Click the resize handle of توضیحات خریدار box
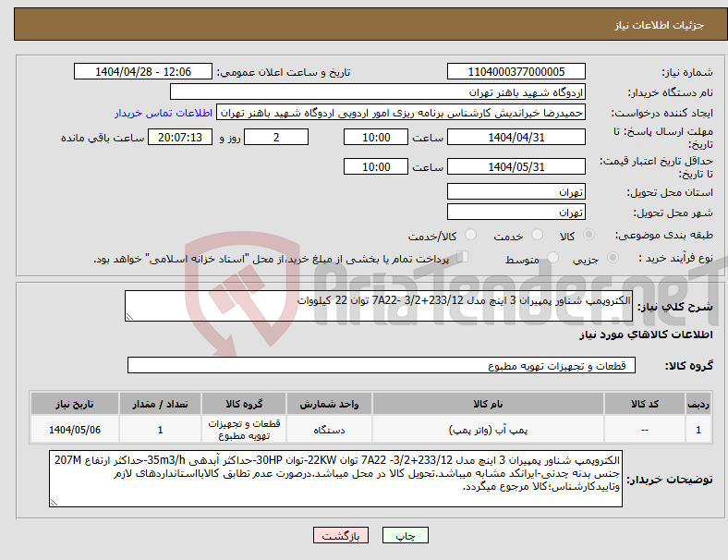728x560 pixels. pyautogui.click(x=54, y=503)
